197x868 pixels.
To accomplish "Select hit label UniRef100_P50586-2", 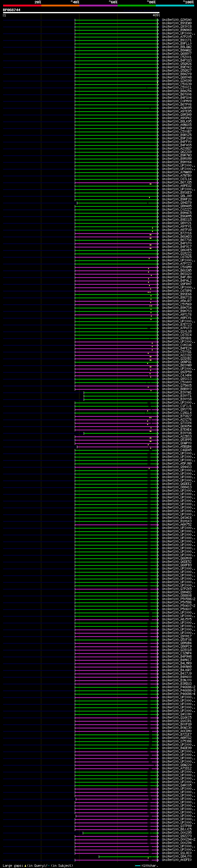I will 179,599.
